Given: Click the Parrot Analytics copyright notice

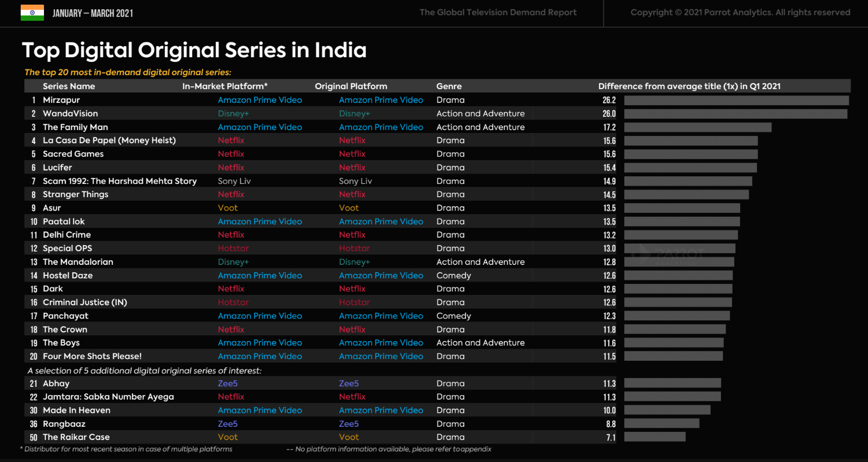Looking at the screenshot, I should click(741, 12).
